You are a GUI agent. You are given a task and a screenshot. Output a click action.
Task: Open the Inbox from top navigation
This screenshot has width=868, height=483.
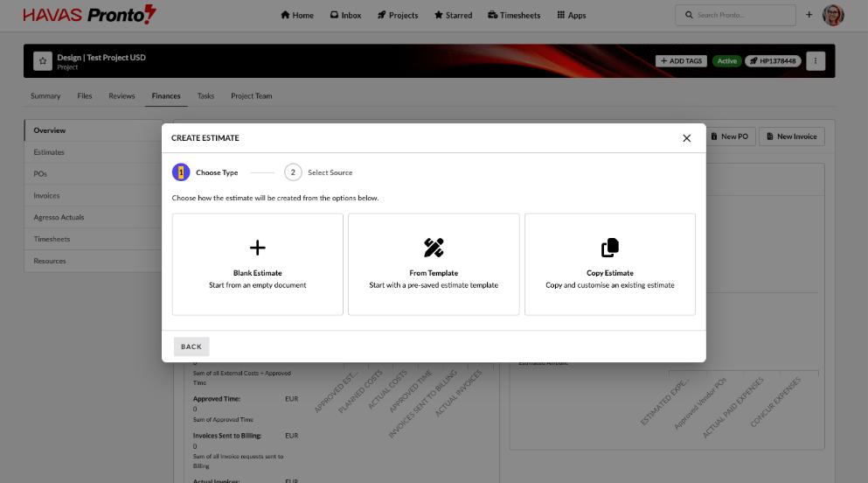click(x=346, y=15)
